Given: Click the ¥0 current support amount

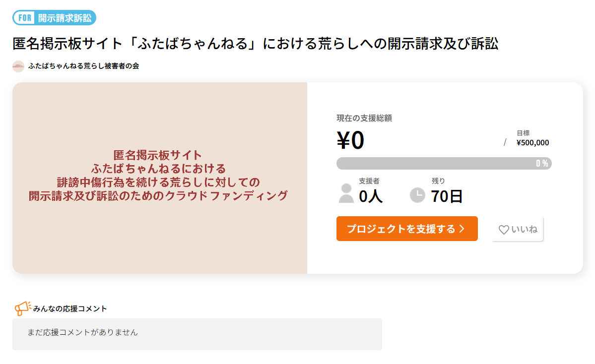Looking at the screenshot, I should pos(350,140).
